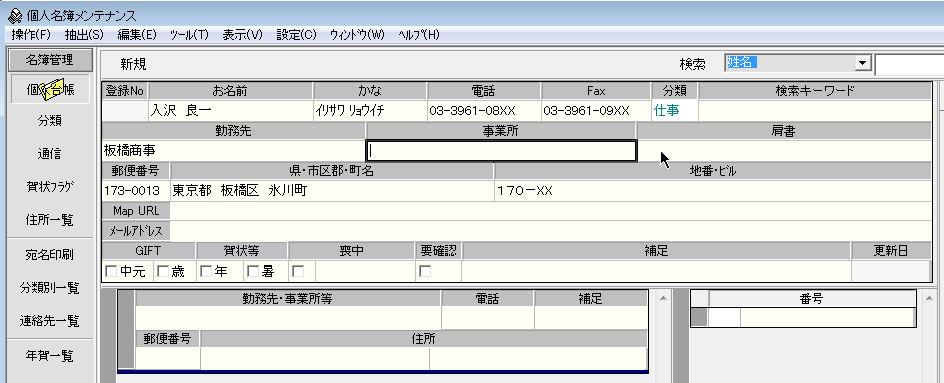The width and height of the screenshot is (944, 383).
Task: Click the 喪中 text field beside checkbox
Action: (x=365, y=272)
